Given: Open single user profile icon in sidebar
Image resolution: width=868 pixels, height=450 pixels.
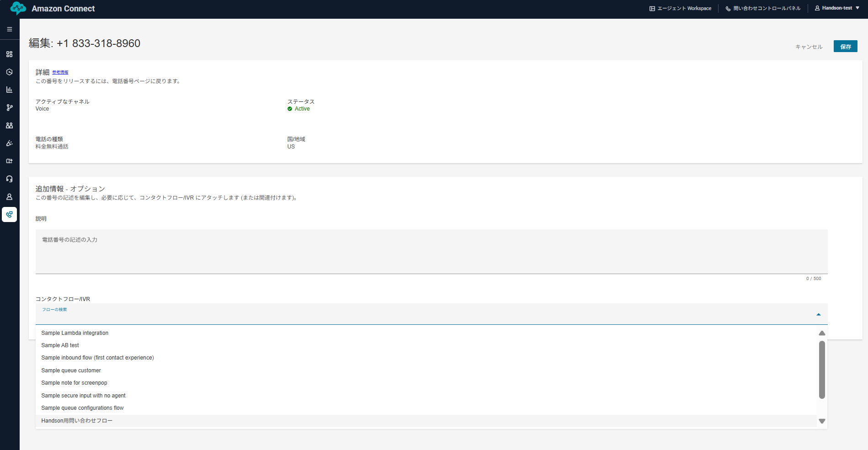Looking at the screenshot, I should pos(9,197).
